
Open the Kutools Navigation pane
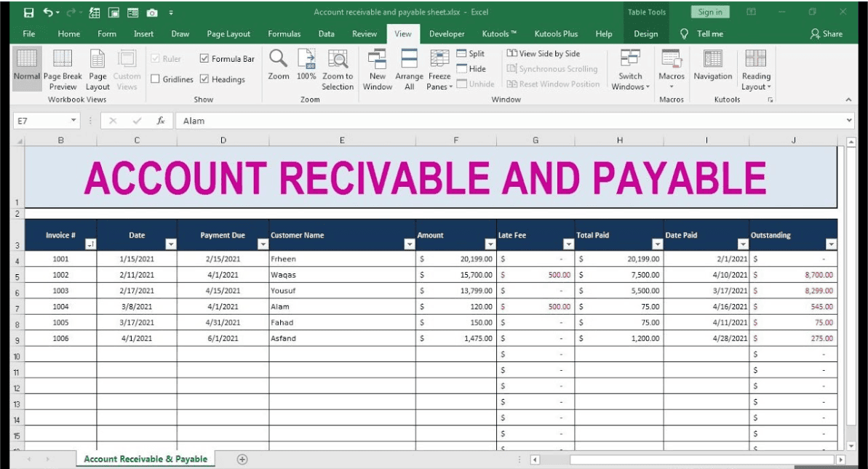pos(712,65)
